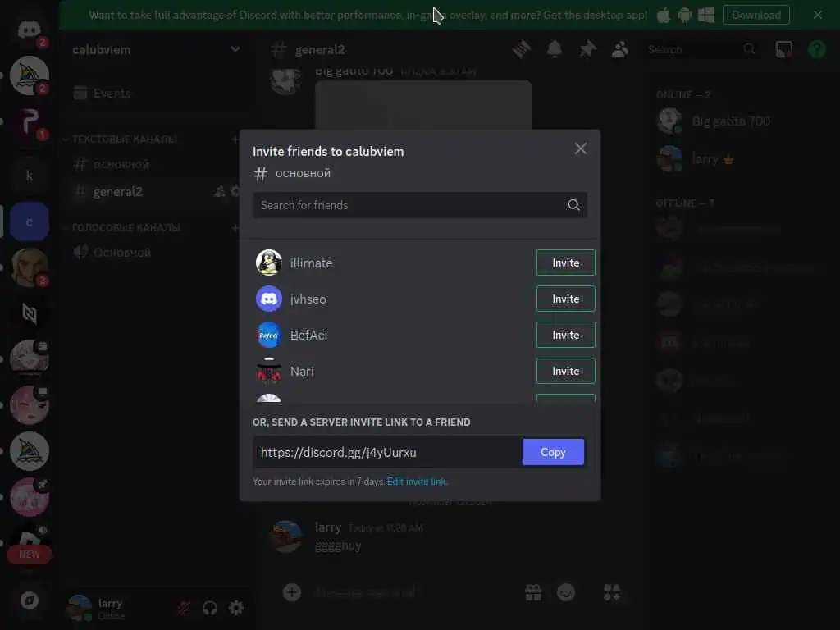
Task: Invite BefAci to the server
Action: pos(566,335)
